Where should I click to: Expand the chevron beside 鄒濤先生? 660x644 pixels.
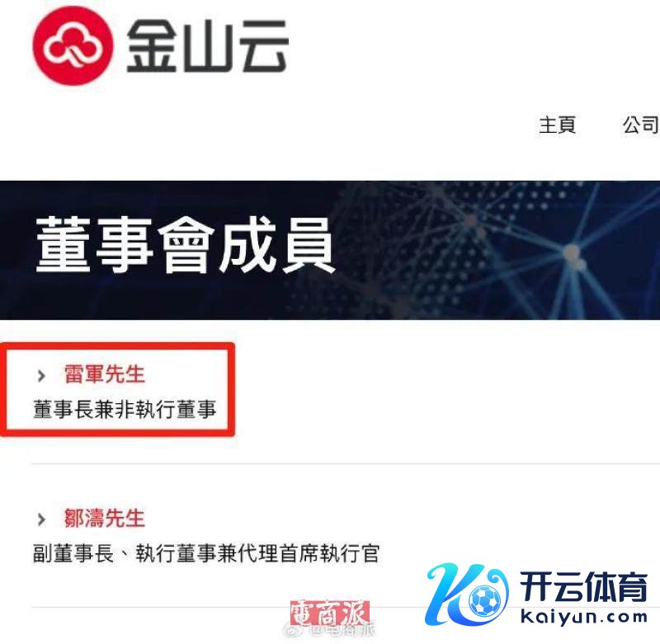tap(41, 519)
